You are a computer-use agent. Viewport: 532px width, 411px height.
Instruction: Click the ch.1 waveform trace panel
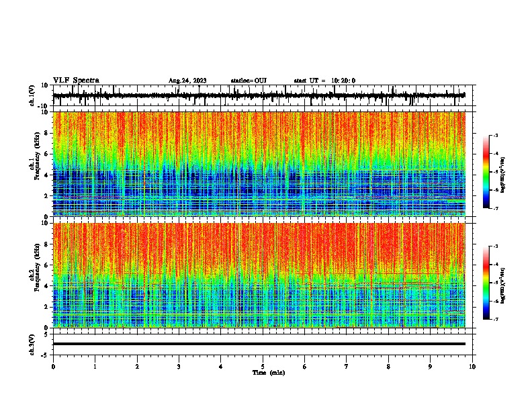click(x=264, y=95)
